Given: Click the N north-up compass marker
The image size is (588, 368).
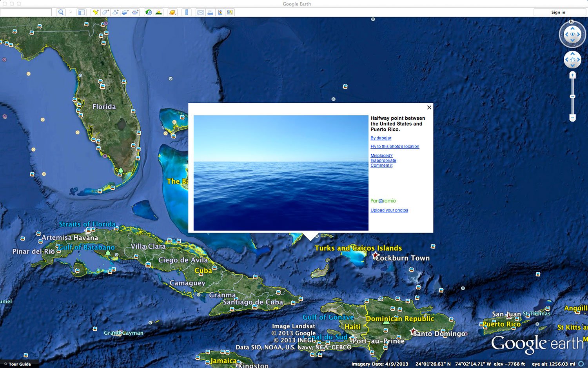Looking at the screenshot, I should 571,22.
